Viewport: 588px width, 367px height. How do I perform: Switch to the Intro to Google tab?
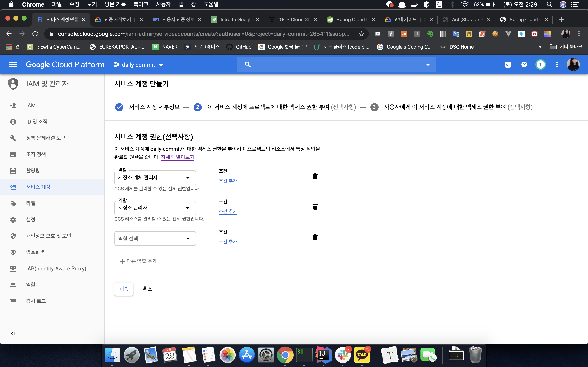[x=235, y=19]
